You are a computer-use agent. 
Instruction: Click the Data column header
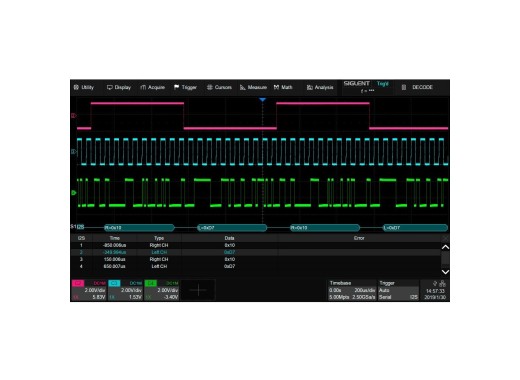pyautogui.click(x=229, y=238)
